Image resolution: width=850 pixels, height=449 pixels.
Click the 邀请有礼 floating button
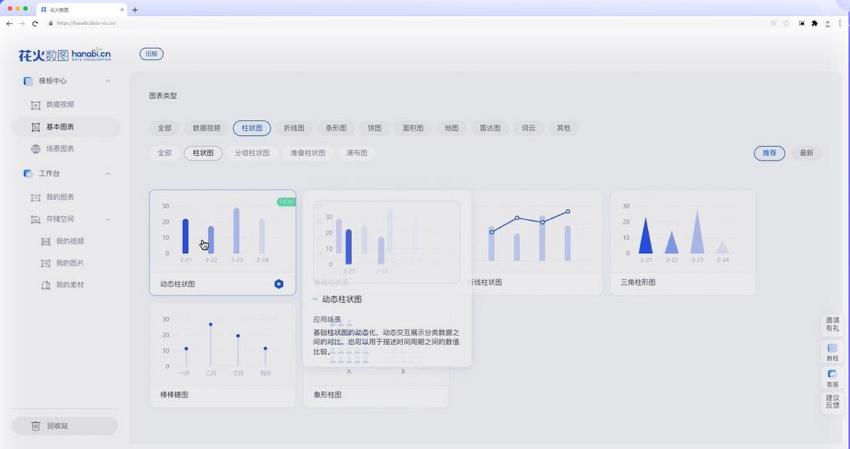[x=832, y=325]
